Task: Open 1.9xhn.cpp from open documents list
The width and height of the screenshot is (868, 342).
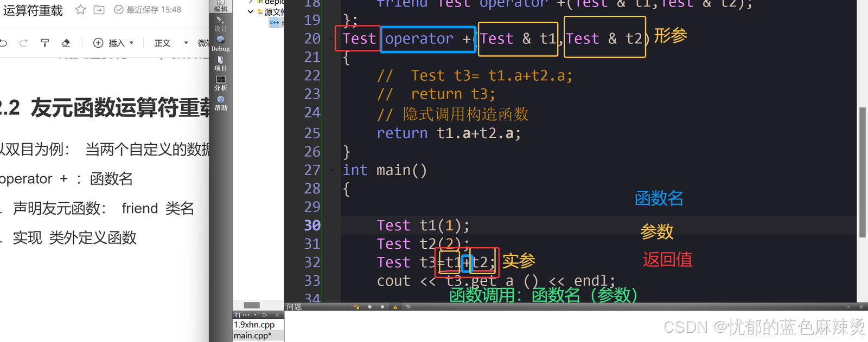Action: coord(254,325)
